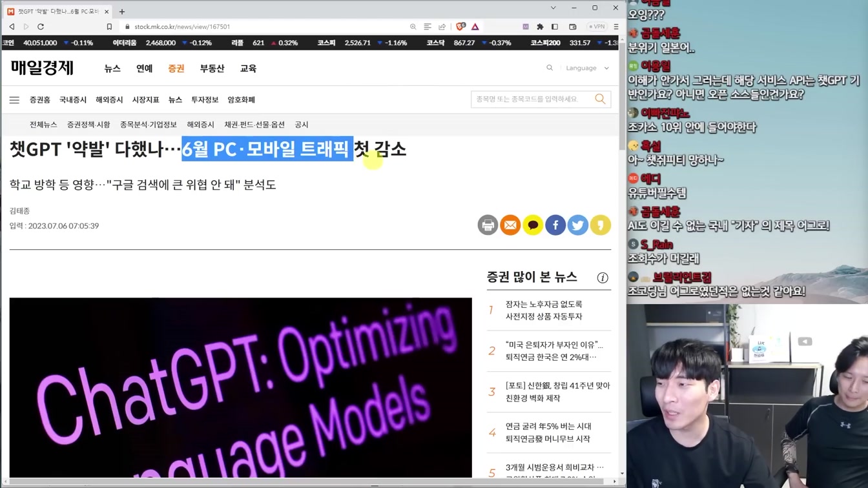Select 전체뉴스 category

[x=43, y=125]
